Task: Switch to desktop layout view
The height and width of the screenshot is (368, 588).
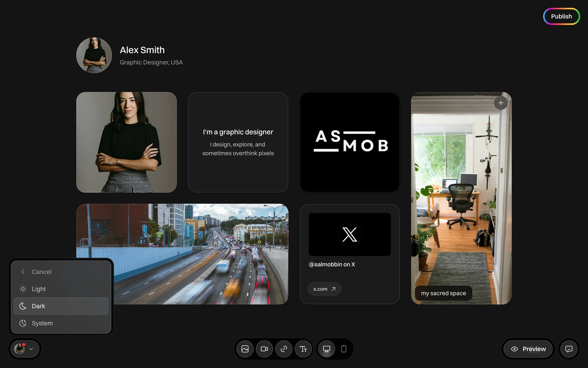Action: click(x=326, y=349)
